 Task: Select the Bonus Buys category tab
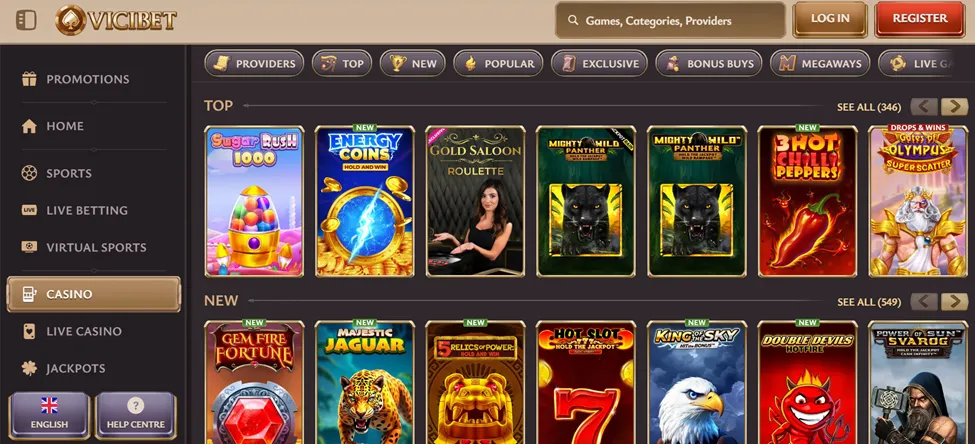click(709, 63)
